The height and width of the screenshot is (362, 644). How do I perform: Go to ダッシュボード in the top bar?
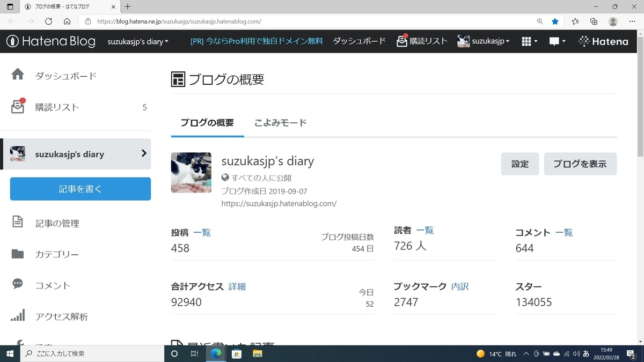359,41
